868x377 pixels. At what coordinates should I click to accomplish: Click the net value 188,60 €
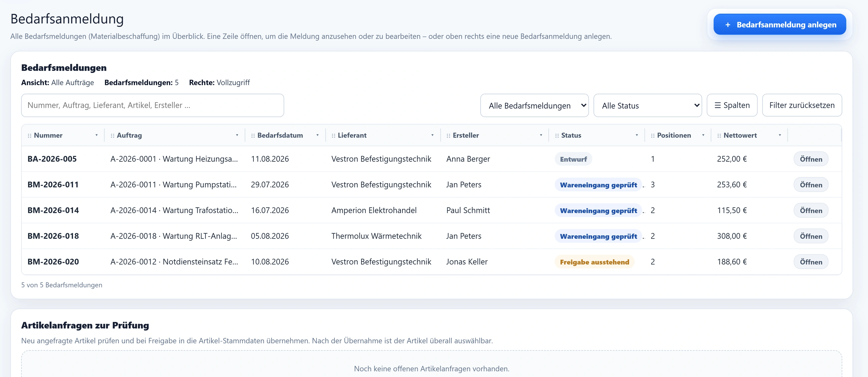[x=732, y=262]
